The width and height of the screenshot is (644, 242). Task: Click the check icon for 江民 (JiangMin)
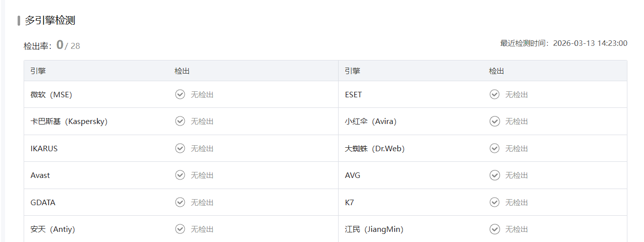(495, 229)
